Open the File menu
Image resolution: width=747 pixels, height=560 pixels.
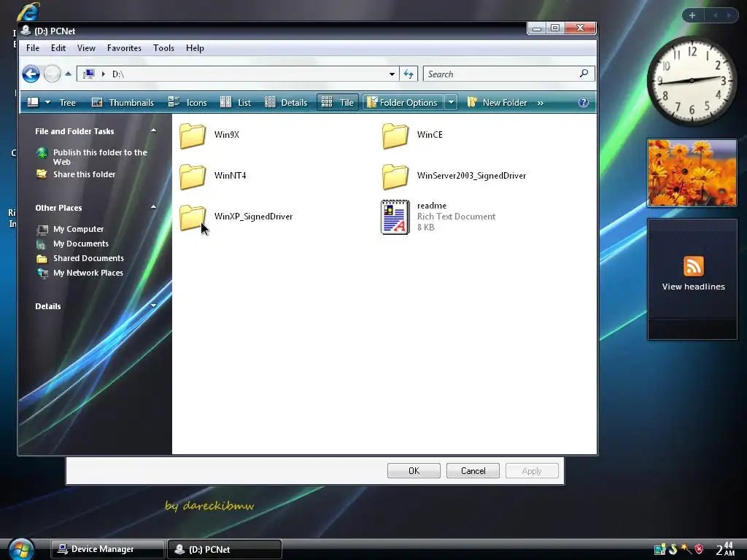pyautogui.click(x=33, y=48)
